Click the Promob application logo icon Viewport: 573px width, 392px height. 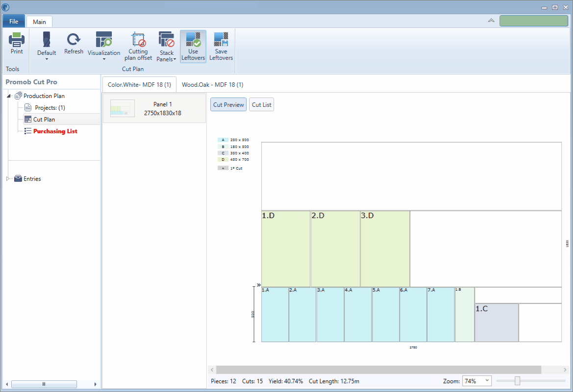(x=5, y=7)
